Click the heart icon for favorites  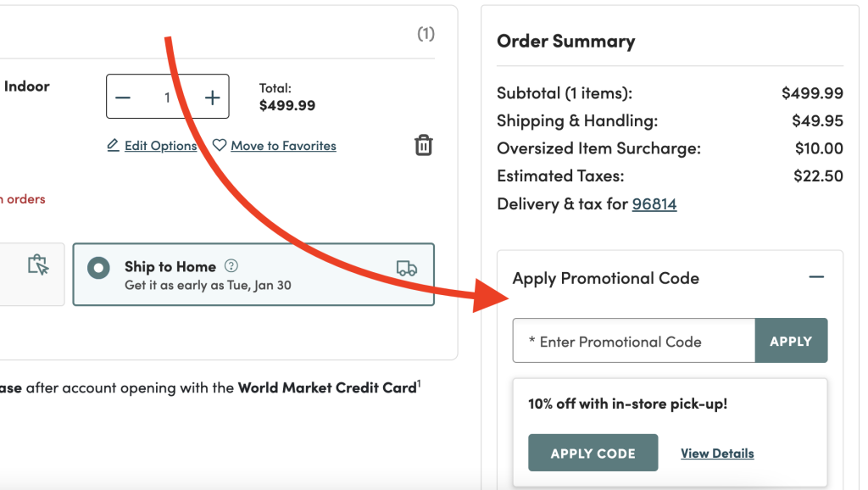click(x=220, y=146)
